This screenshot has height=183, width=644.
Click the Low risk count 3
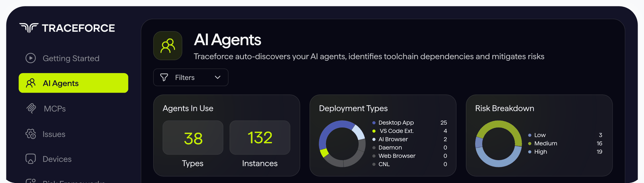(x=601, y=135)
